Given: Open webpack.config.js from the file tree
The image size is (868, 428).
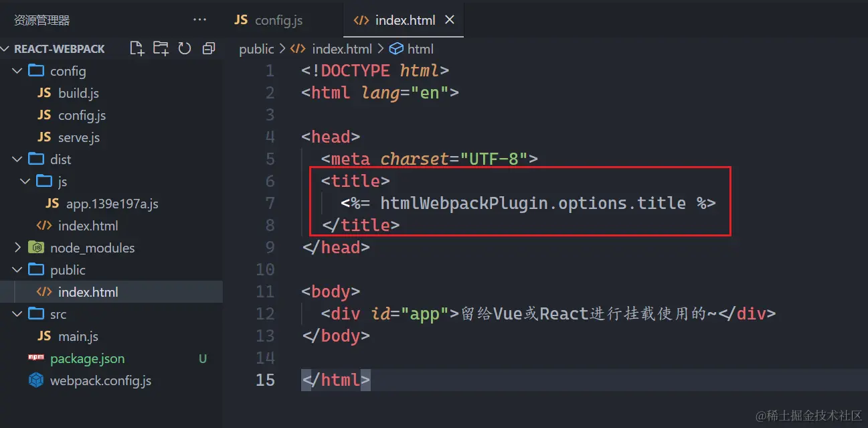Looking at the screenshot, I should point(100,380).
